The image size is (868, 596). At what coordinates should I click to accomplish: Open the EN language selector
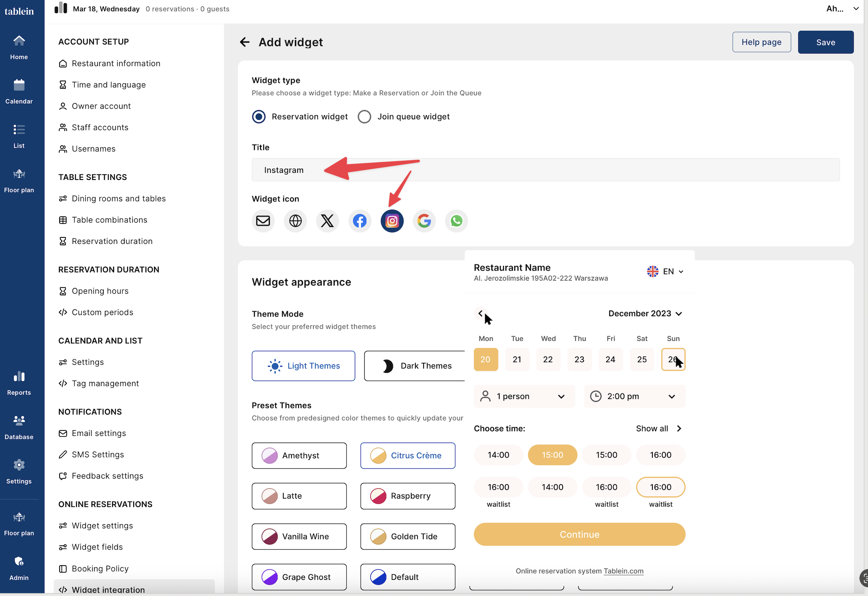click(x=665, y=271)
